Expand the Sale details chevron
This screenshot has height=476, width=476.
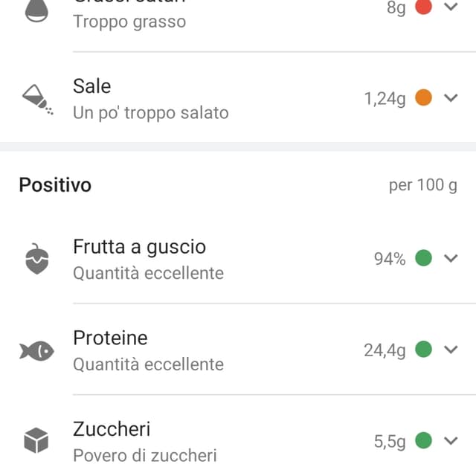pyautogui.click(x=451, y=97)
